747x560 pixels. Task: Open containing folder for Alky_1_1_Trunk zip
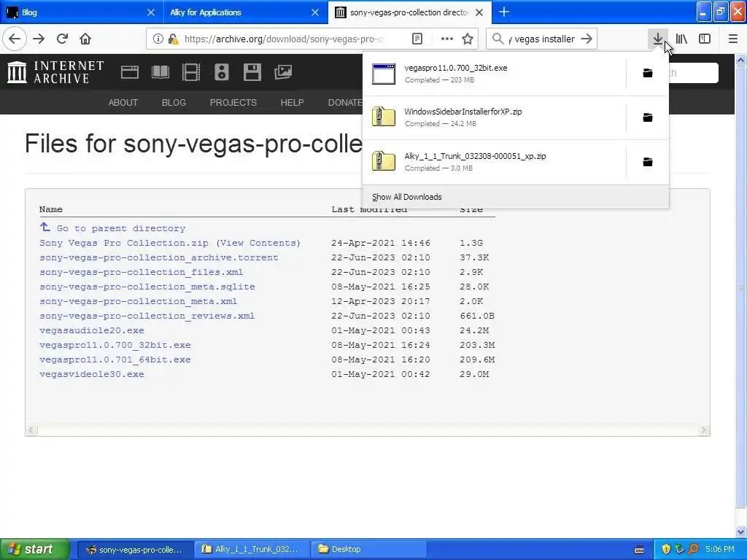tap(648, 162)
